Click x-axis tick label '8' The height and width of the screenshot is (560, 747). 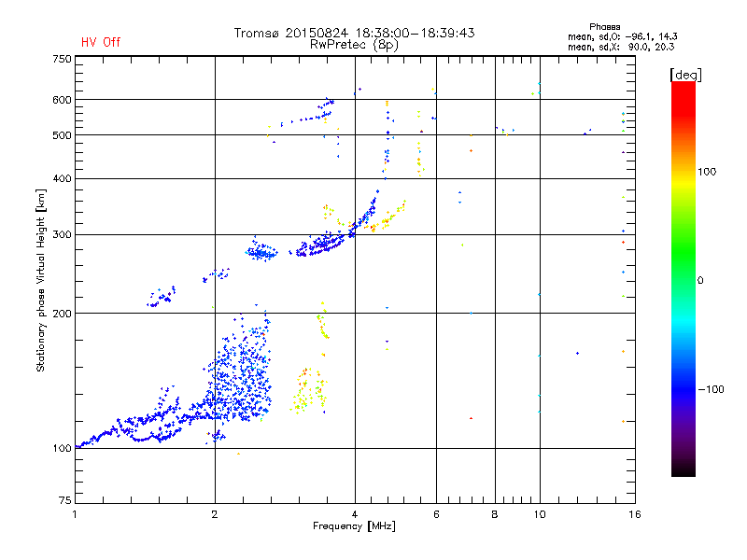[495, 514]
